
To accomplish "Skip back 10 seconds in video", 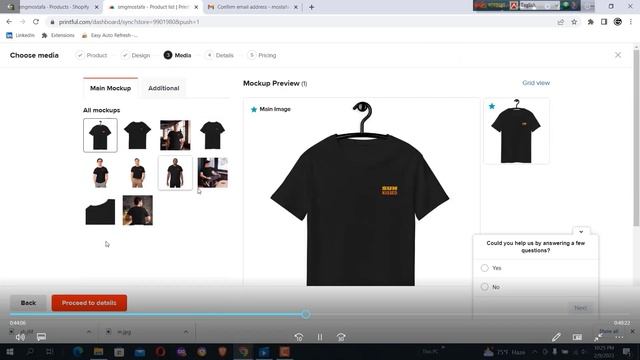I will [299, 337].
